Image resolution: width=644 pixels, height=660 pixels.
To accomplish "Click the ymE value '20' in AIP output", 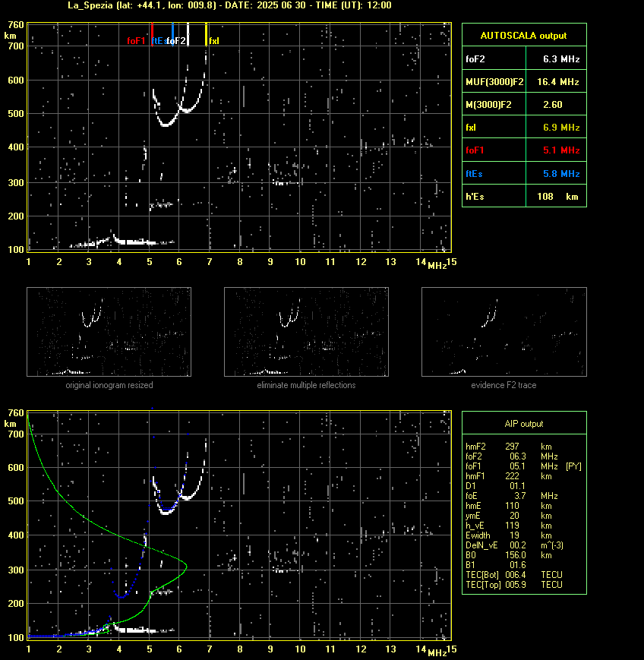I will pos(514,516).
